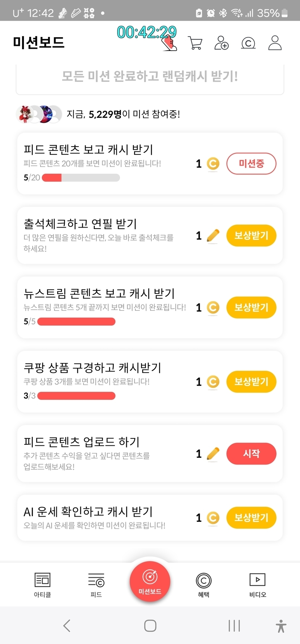Open the 혜택 tab
300x644 pixels.
click(203, 585)
